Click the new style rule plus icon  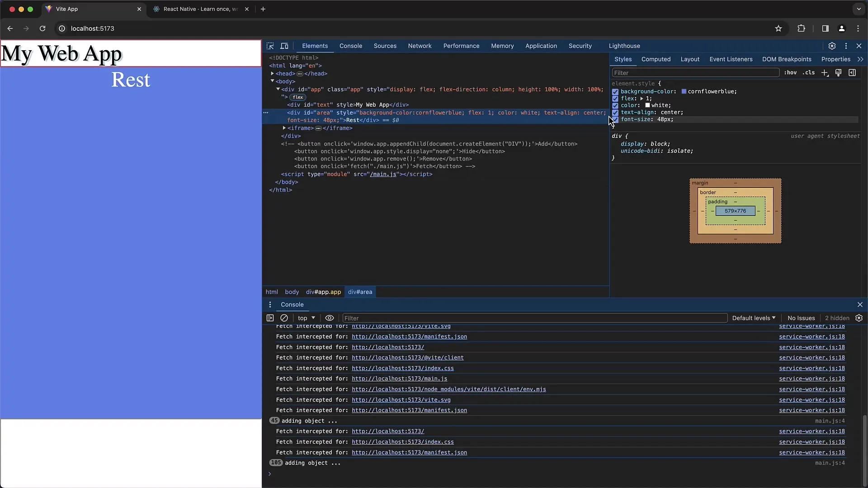pyautogui.click(x=825, y=73)
